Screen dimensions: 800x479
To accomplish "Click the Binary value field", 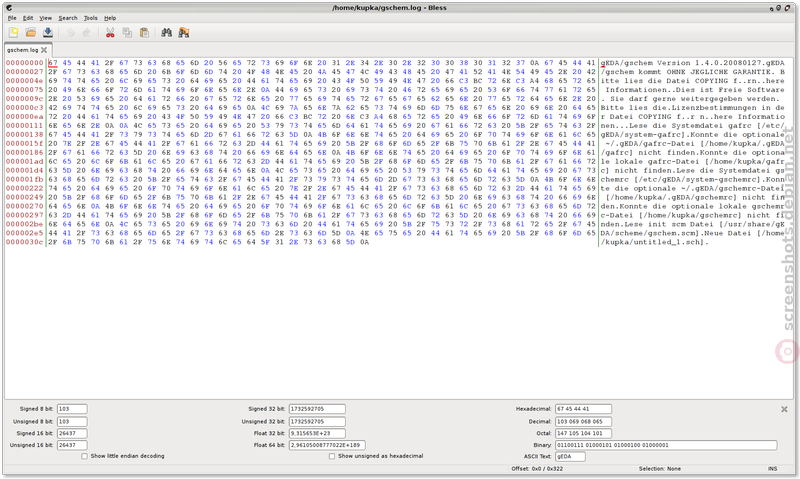I will [666, 445].
